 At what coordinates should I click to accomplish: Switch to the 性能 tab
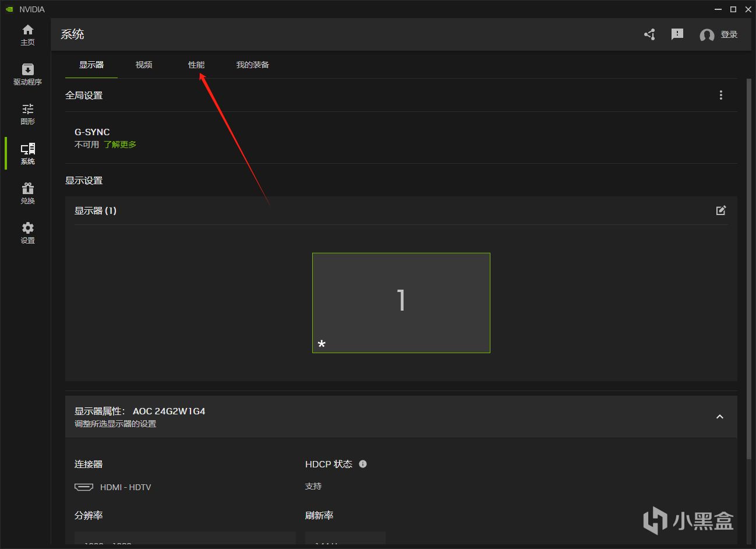196,65
